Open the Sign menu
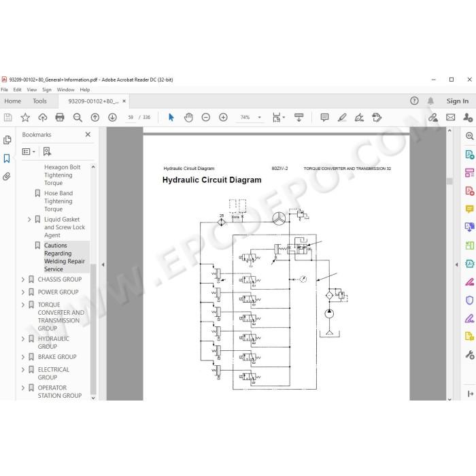476x476 pixels. [47, 90]
